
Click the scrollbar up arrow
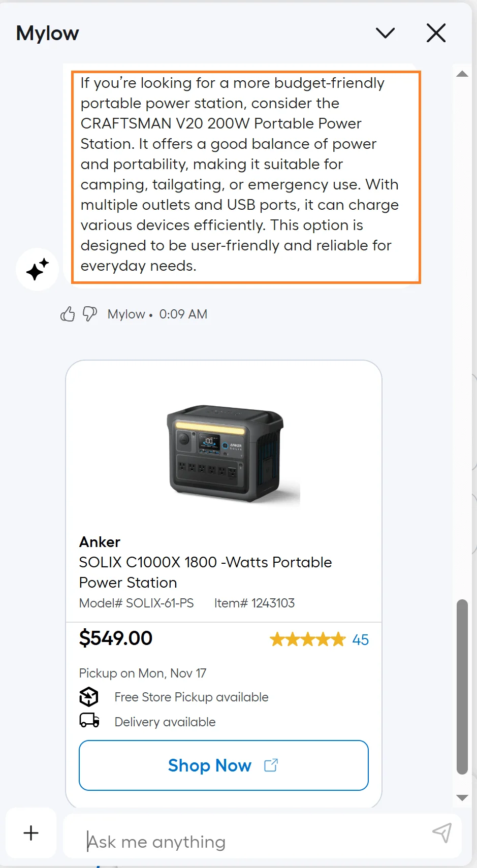pos(462,74)
